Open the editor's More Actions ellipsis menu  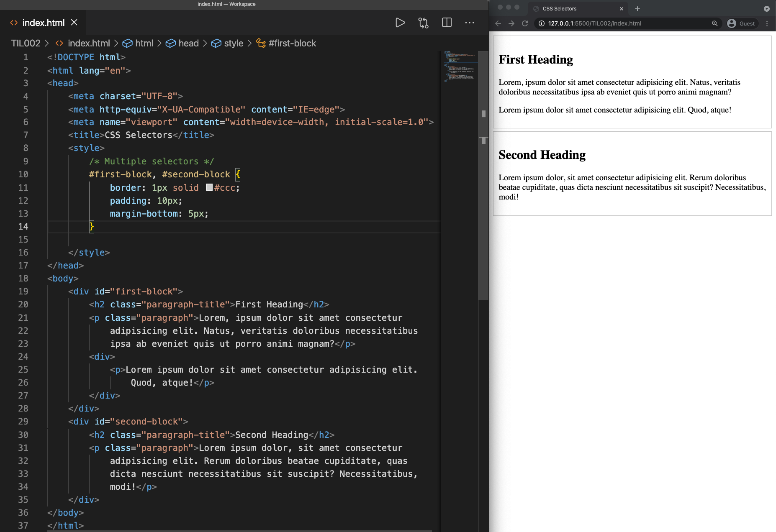(470, 23)
